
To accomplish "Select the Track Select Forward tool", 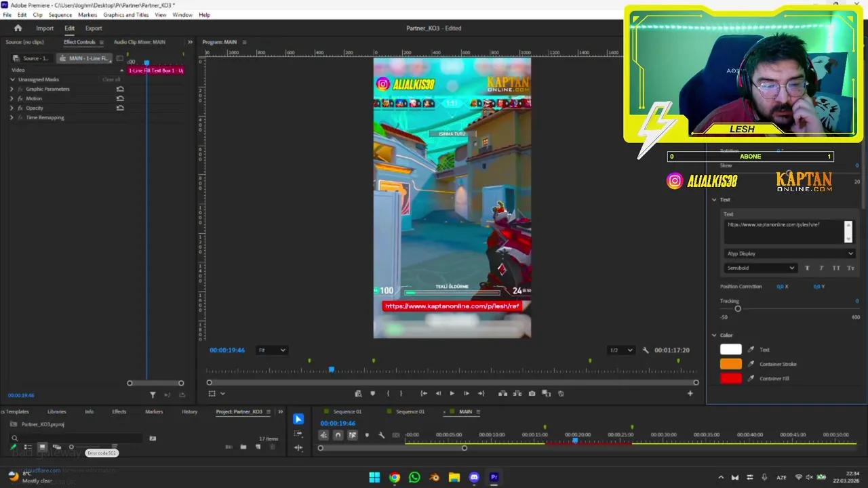I will point(298,434).
